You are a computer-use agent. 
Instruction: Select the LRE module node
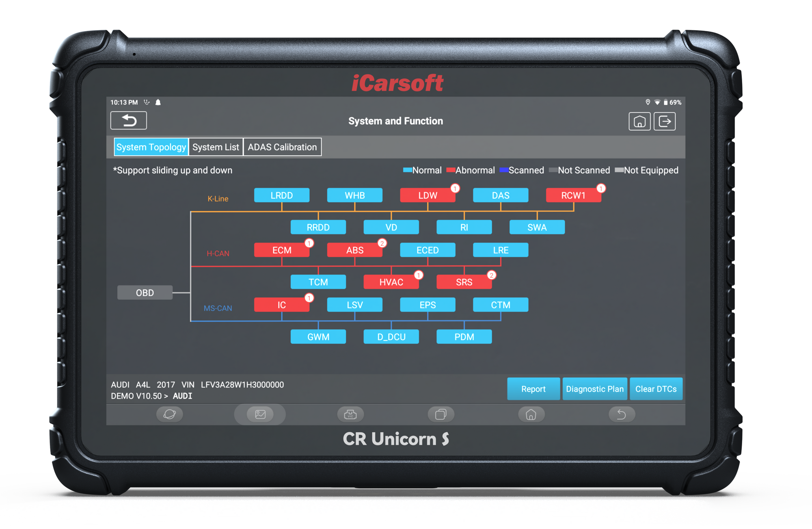pyautogui.click(x=501, y=250)
